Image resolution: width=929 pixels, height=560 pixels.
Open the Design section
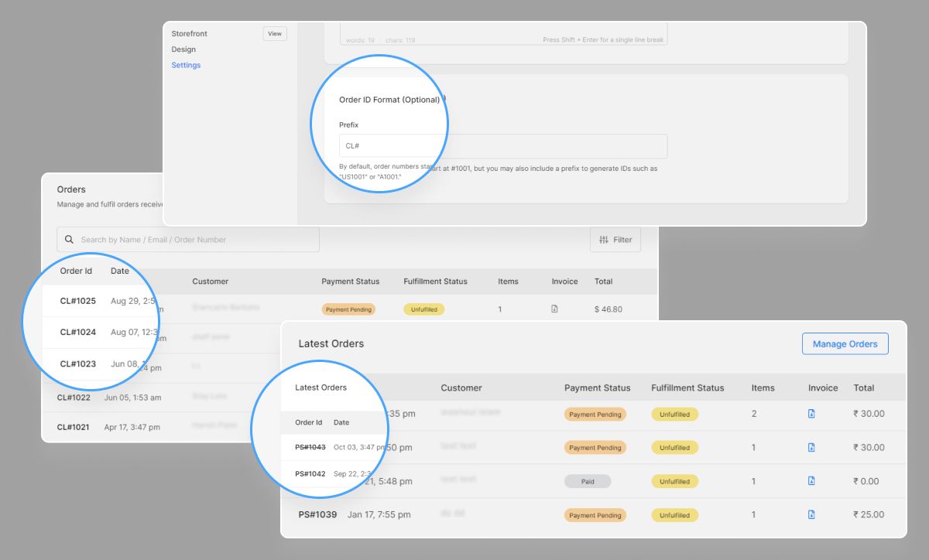[183, 49]
